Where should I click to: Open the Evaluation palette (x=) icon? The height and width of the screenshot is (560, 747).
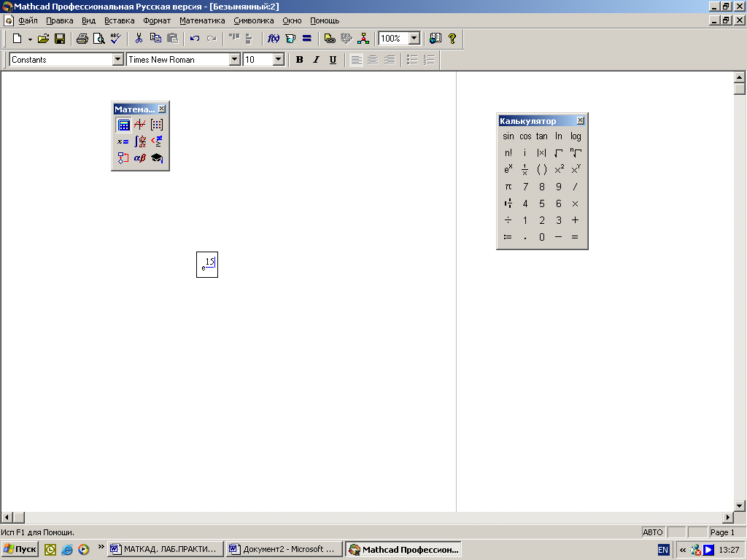[123, 141]
